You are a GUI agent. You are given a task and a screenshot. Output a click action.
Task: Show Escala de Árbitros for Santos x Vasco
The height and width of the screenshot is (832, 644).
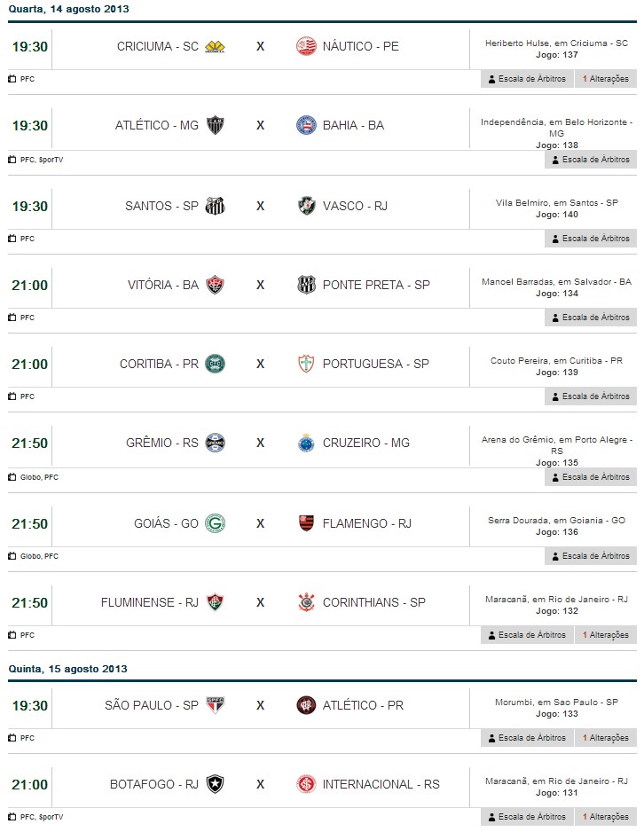coord(590,239)
